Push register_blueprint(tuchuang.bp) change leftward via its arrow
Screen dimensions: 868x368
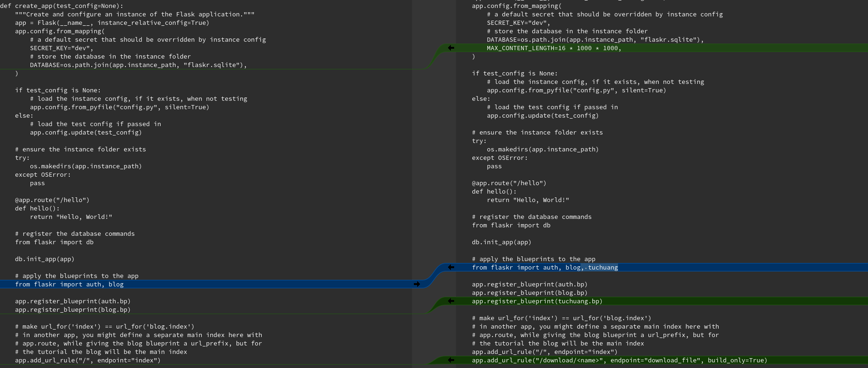click(451, 301)
